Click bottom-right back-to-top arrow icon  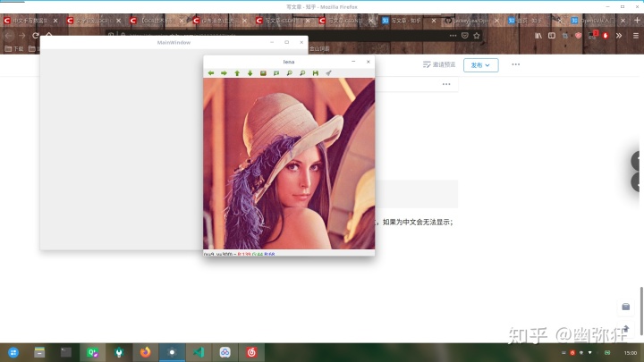point(626,329)
